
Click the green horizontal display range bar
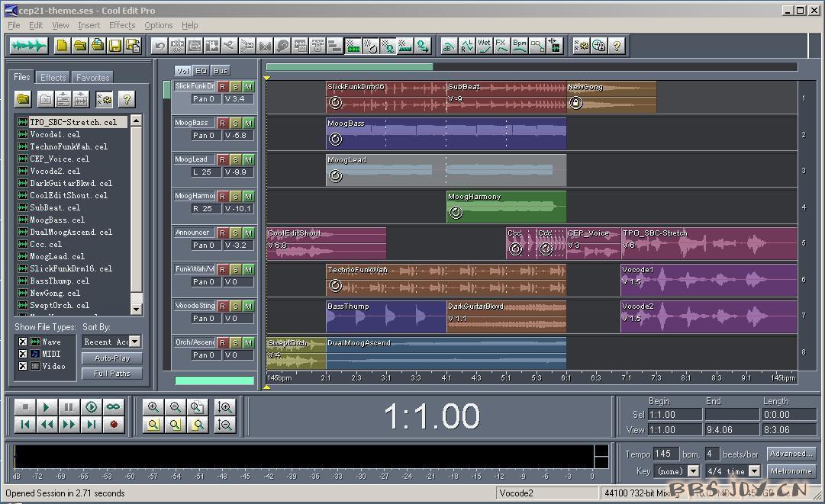pyautogui.click(x=350, y=67)
